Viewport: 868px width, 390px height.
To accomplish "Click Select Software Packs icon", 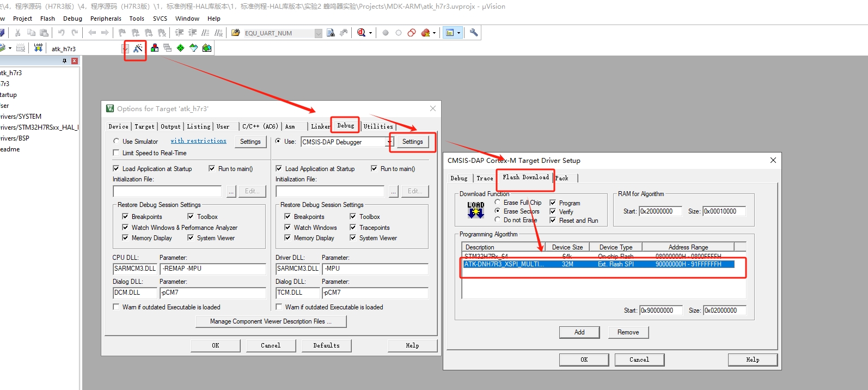I will point(194,48).
